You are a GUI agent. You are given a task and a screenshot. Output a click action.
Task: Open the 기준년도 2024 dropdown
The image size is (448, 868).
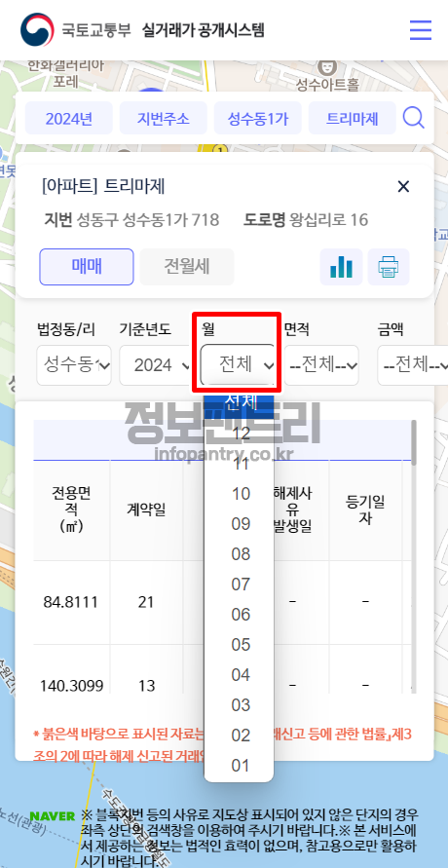coord(155,365)
